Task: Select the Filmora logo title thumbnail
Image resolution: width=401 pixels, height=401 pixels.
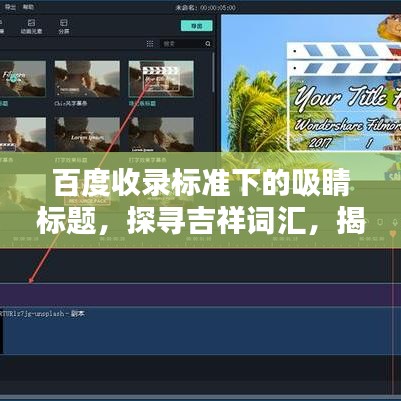Action: click(x=23, y=79)
